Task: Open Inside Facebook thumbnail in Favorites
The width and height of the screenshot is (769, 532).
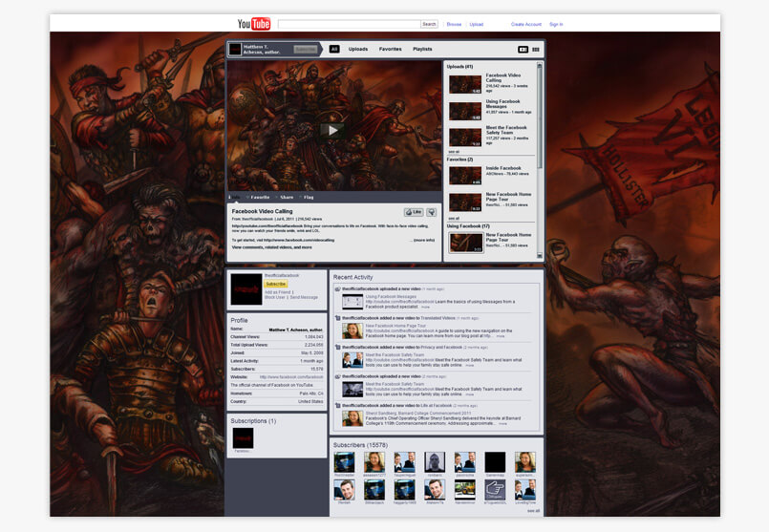Action: pyautogui.click(x=465, y=176)
